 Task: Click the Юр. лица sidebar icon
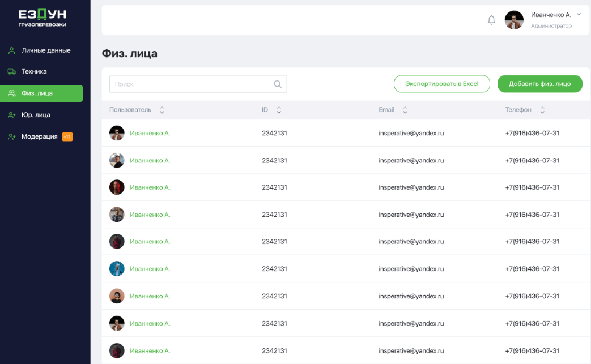11,115
